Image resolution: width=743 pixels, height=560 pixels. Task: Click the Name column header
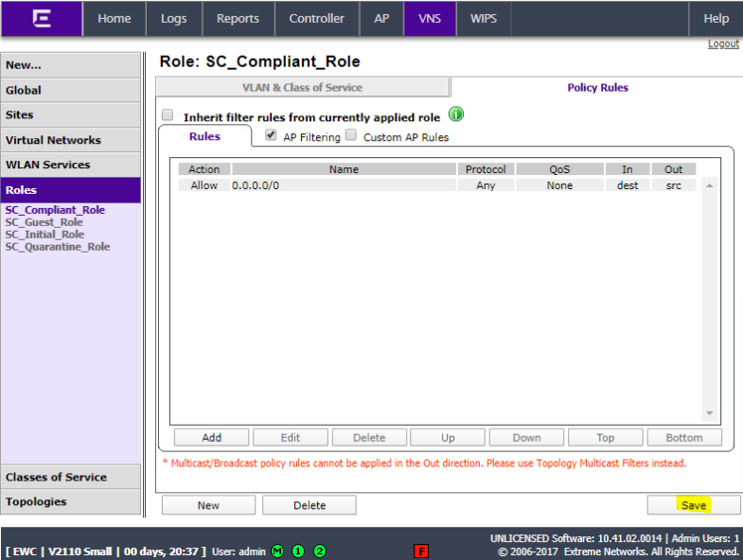[x=344, y=169]
